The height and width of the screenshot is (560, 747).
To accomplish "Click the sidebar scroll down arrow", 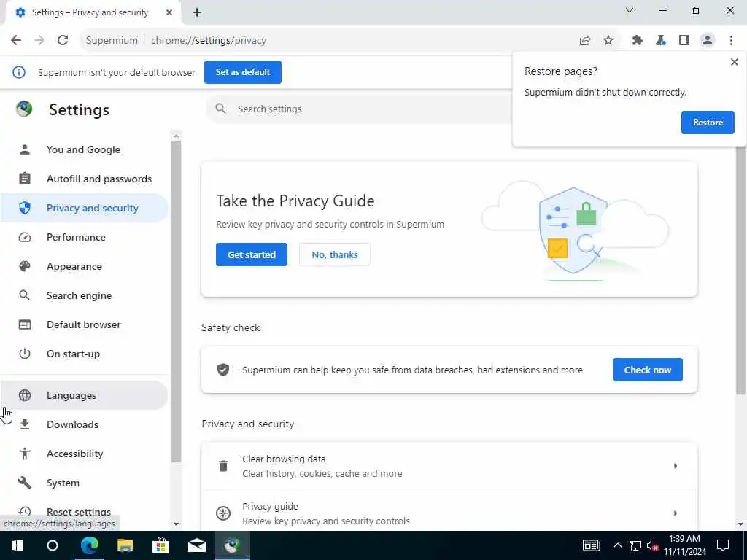I will [177, 524].
